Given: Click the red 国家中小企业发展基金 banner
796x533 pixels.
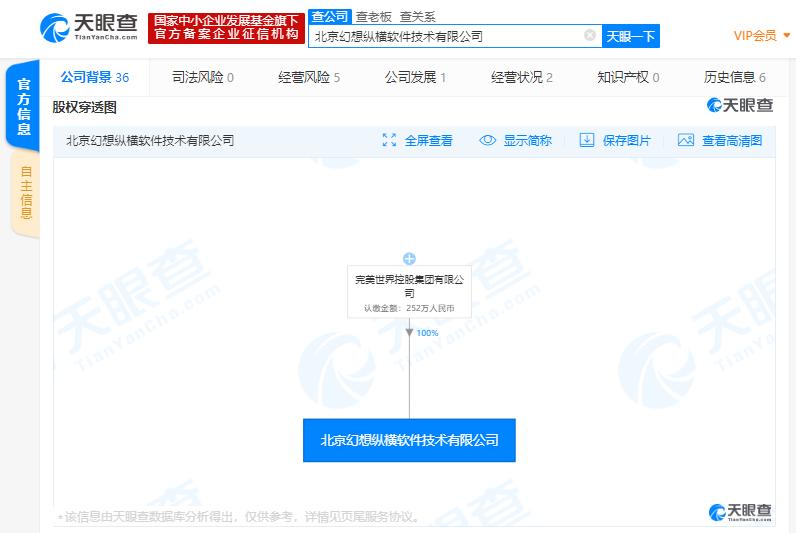Looking at the screenshot, I should pos(226,28).
